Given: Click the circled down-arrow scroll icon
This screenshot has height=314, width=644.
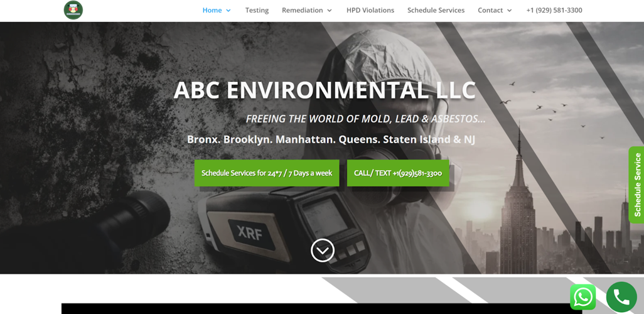Looking at the screenshot, I should tap(323, 250).
